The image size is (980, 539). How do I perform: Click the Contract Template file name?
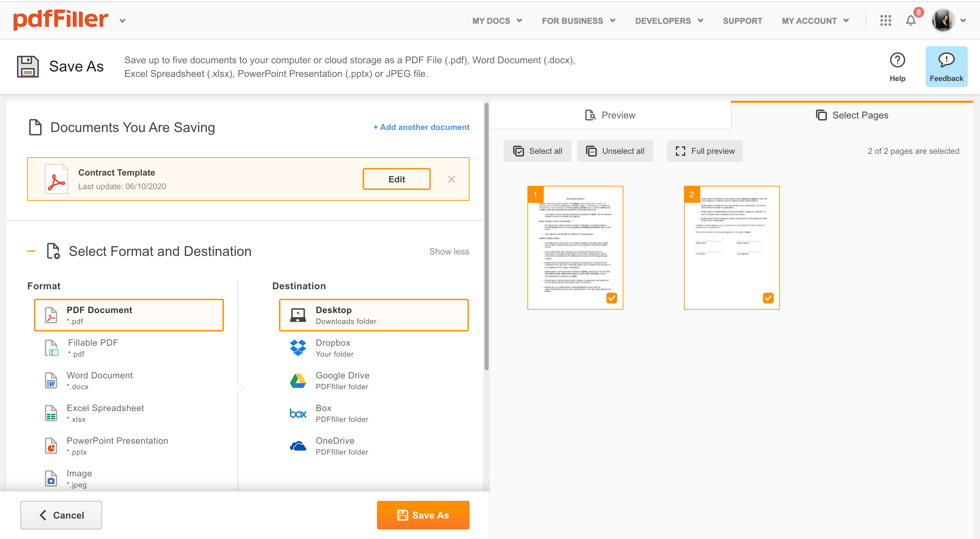(x=116, y=172)
